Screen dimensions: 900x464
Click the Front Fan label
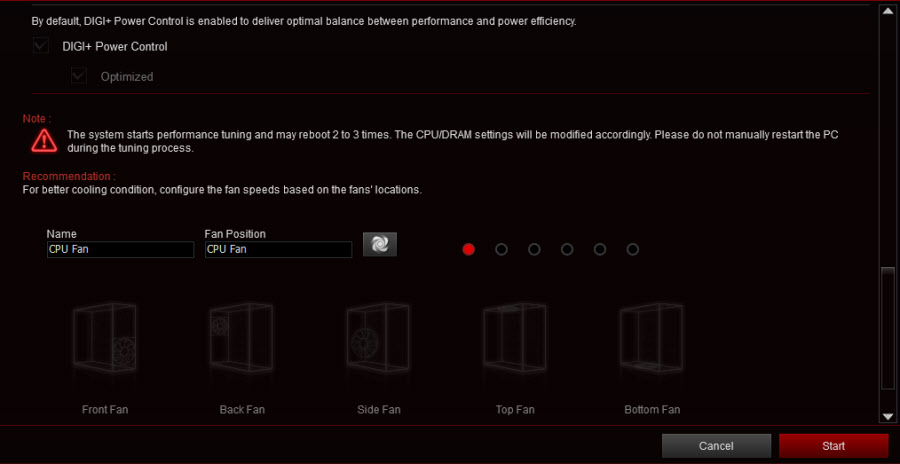click(x=105, y=410)
